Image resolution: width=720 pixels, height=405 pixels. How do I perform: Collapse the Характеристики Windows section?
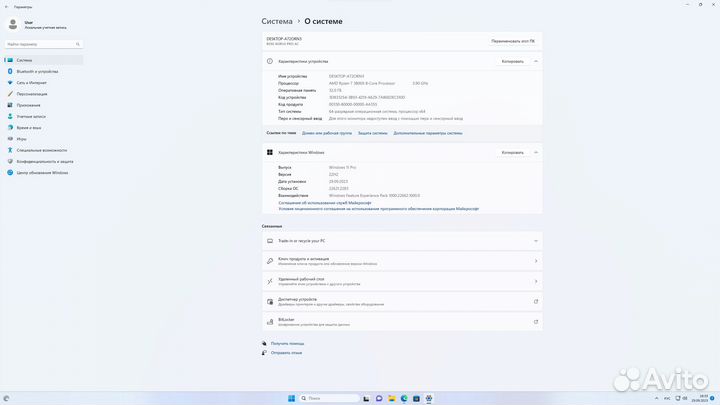[535, 152]
